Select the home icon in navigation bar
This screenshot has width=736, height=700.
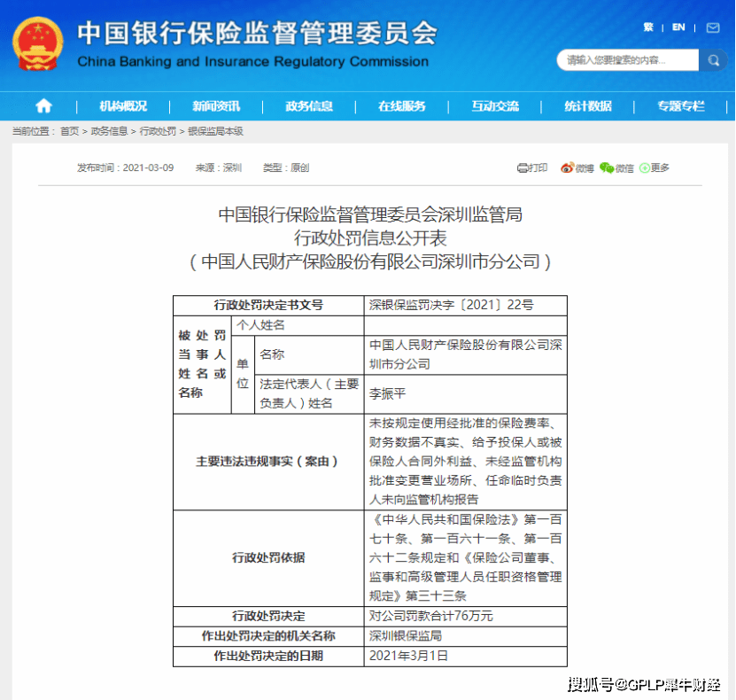coord(43,105)
